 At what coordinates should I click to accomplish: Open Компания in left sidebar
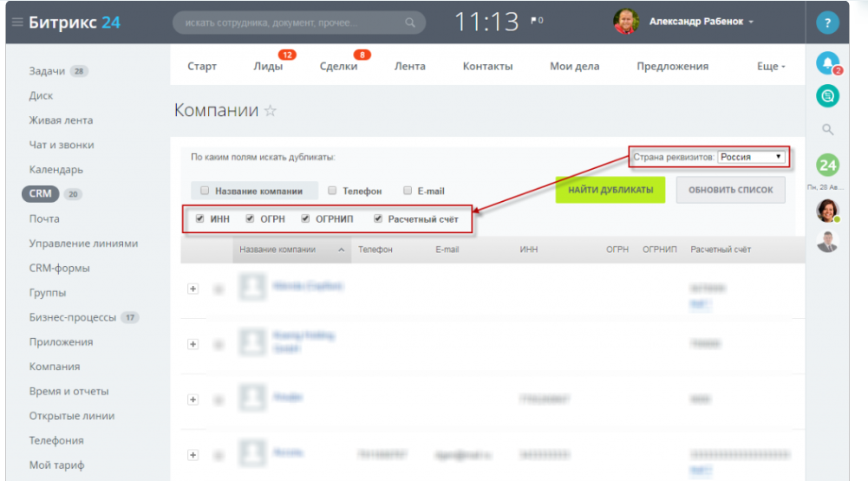tap(55, 367)
